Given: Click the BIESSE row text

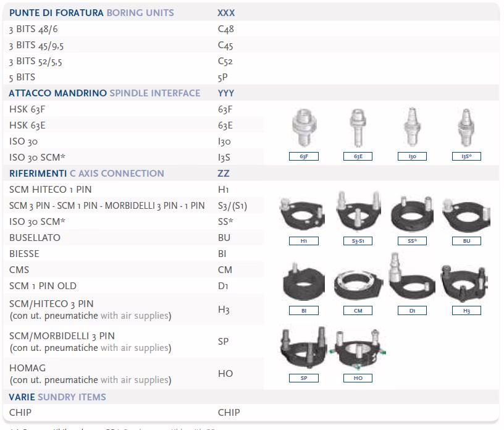Looking at the screenshot, I should (24, 254).
